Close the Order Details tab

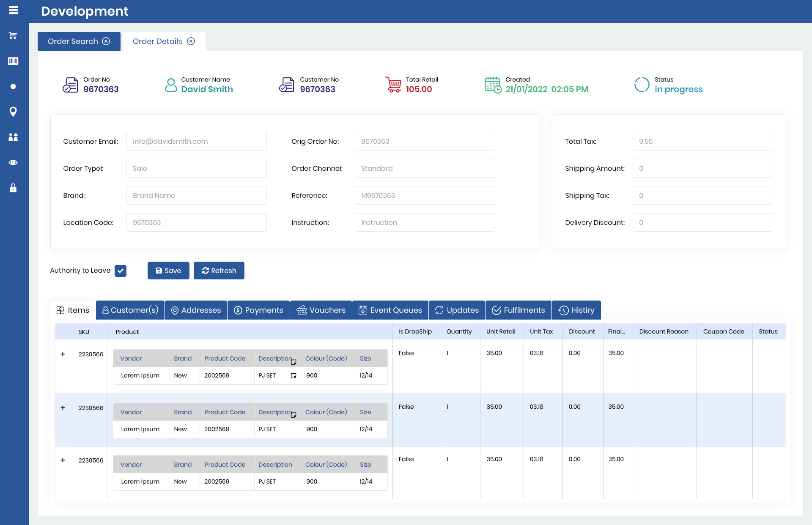pyautogui.click(x=191, y=41)
